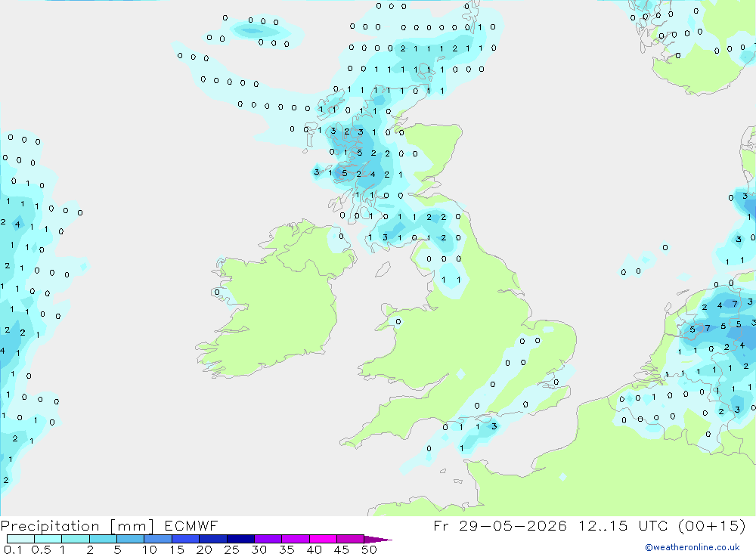Pick legend swatch between 45 and 50
756x554 pixels.
tap(350, 539)
